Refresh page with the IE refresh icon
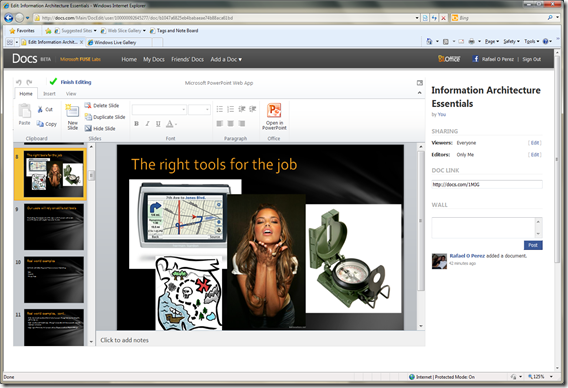 coord(434,18)
